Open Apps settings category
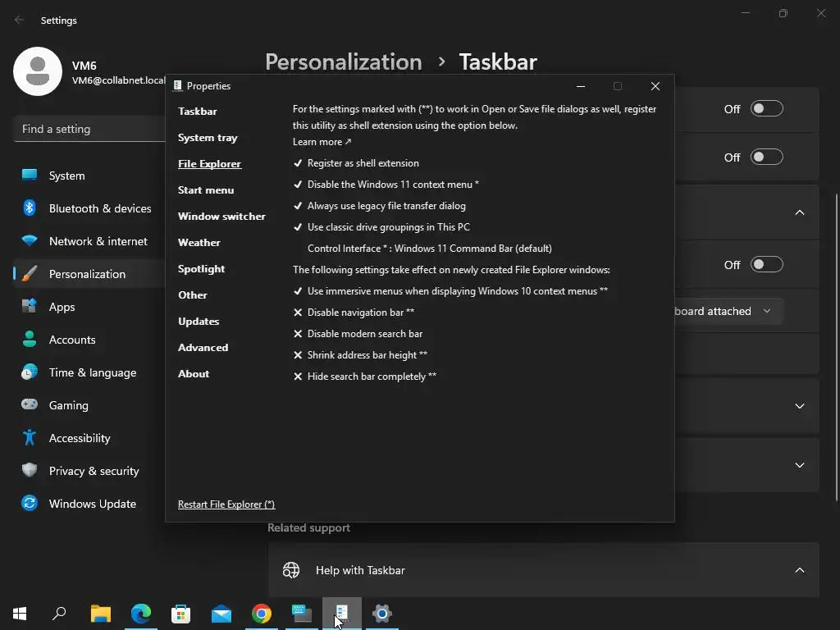Viewport: 840px width, 630px height. pos(89,307)
